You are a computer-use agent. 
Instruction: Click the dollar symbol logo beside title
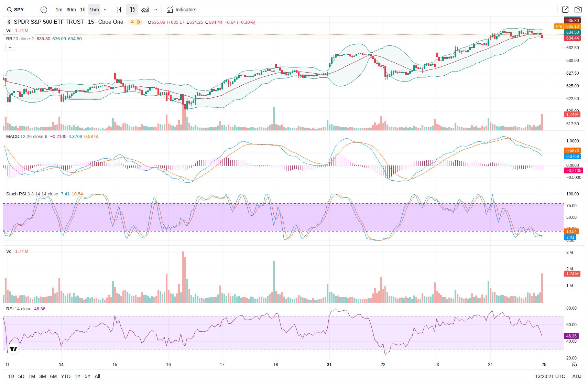9,22
